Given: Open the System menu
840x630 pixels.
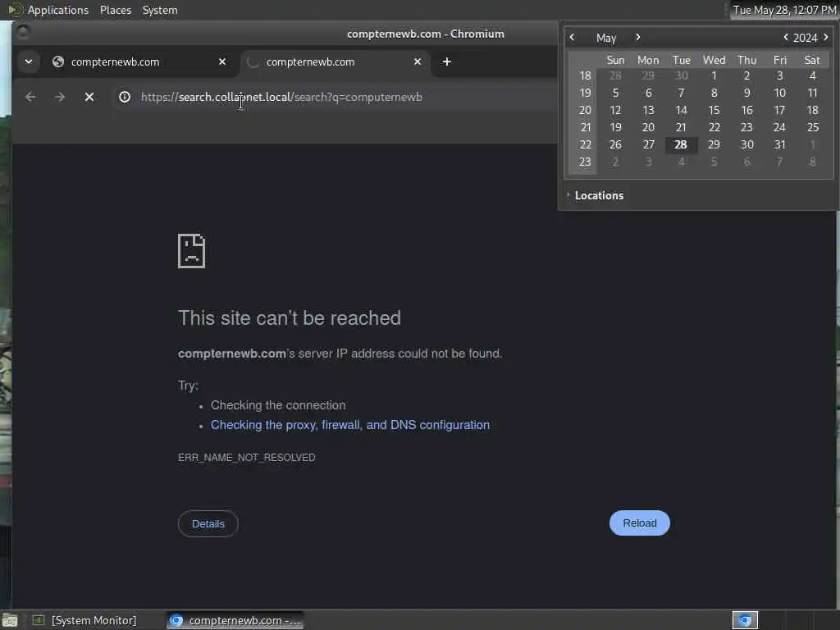Looking at the screenshot, I should tap(160, 10).
